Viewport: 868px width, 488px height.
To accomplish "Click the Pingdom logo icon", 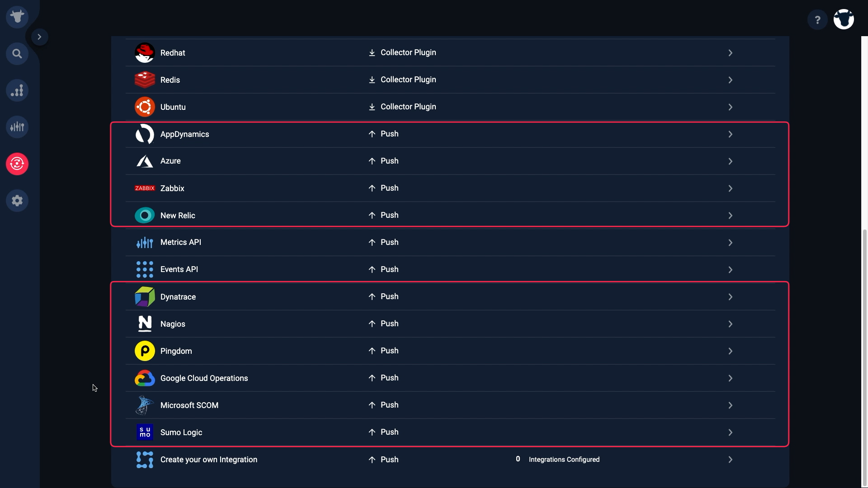I will click(145, 351).
